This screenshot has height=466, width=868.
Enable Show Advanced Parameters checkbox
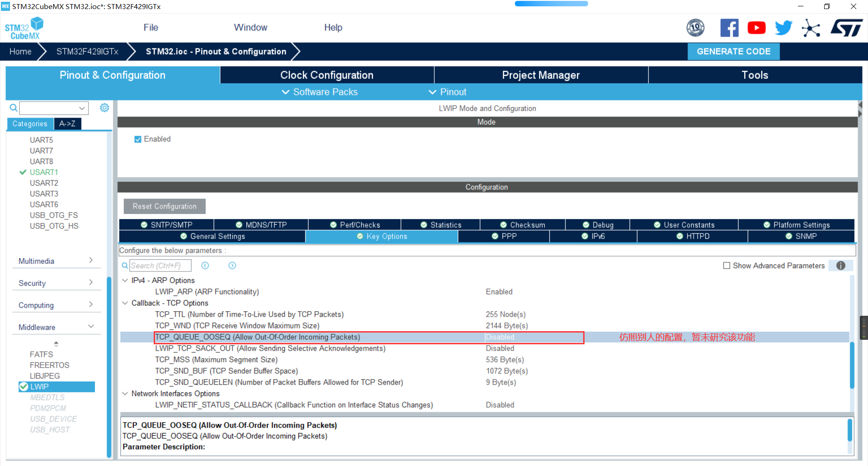[726, 266]
